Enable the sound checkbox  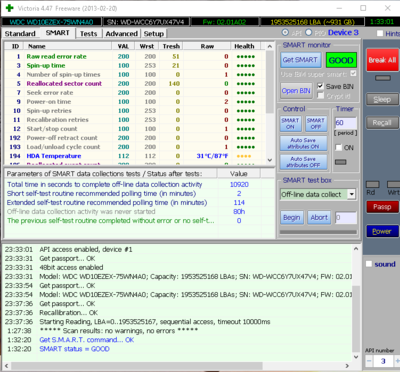point(369,264)
